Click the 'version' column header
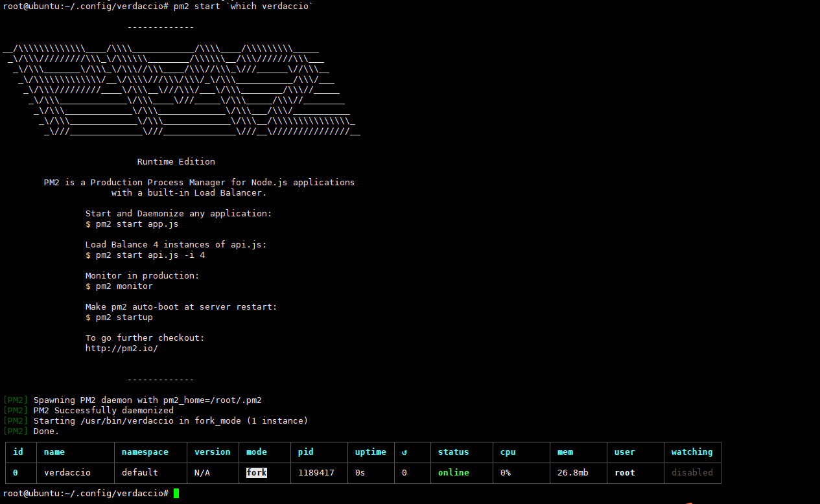 pyautogui.click(x=213, y=452)
